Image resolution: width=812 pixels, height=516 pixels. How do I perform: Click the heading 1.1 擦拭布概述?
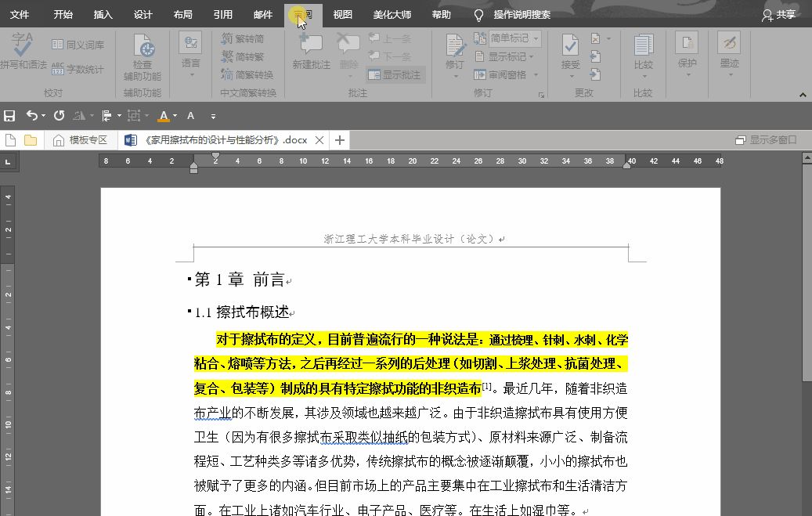point(241,312)
